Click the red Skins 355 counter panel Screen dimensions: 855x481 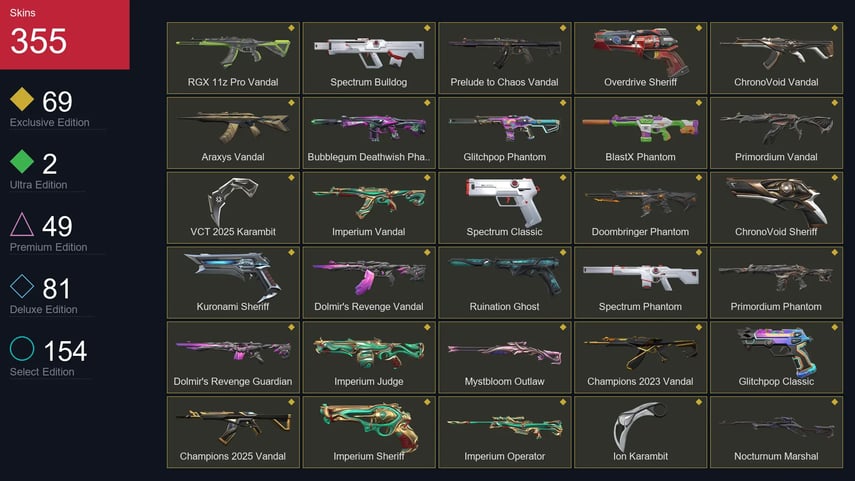click(64, 34)
